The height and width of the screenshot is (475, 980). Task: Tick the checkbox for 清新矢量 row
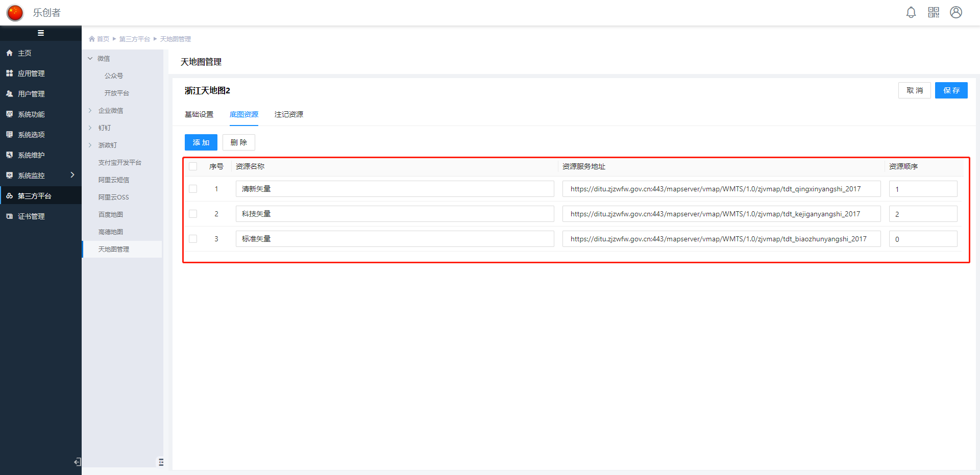(193, 189)
